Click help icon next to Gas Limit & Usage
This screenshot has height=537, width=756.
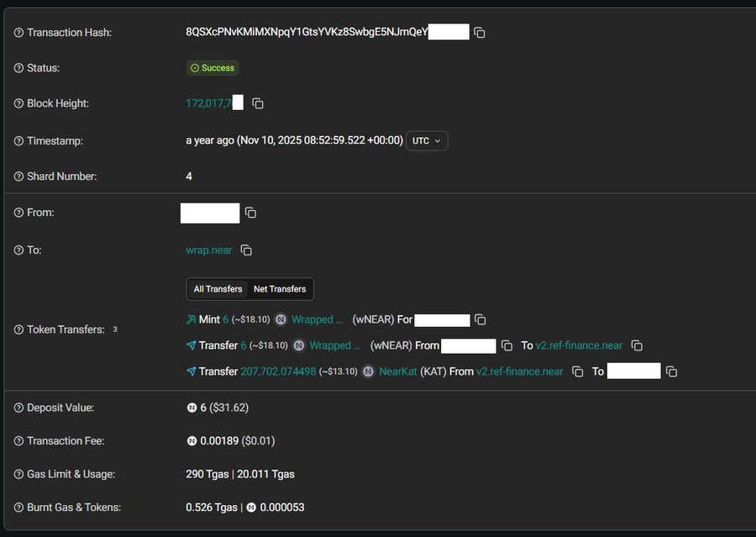(x=18, y=474)
